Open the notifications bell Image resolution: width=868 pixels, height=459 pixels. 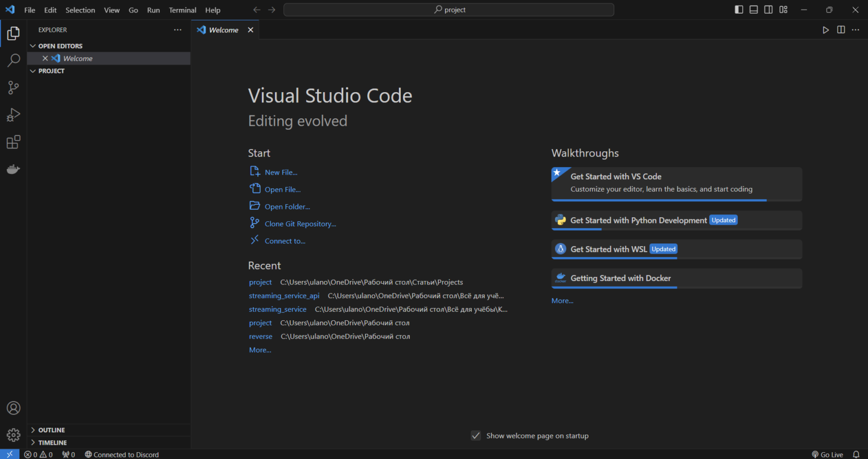[x=856, y=454]
